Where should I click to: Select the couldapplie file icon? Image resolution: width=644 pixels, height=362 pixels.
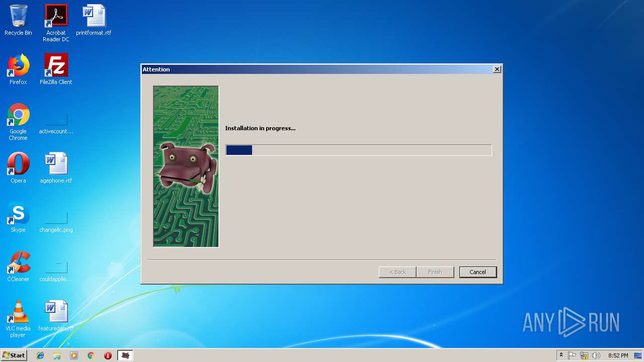click(x=56, y=269)
